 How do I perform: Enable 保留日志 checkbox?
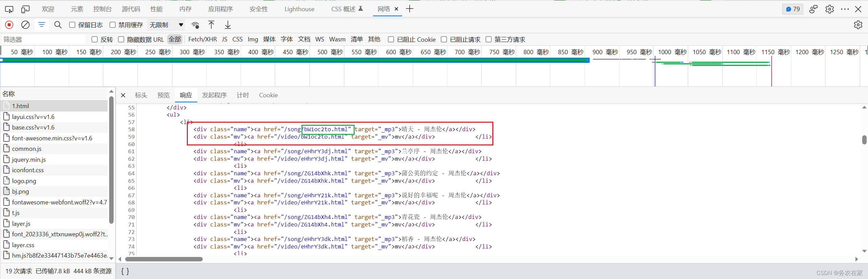click(72, 25)
